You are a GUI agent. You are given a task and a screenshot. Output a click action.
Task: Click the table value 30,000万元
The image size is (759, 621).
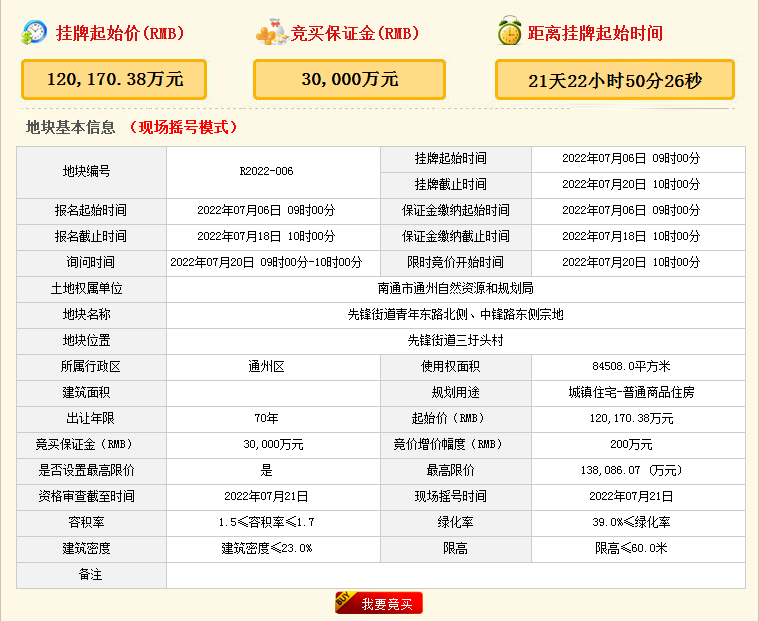[x=273, y=444]
